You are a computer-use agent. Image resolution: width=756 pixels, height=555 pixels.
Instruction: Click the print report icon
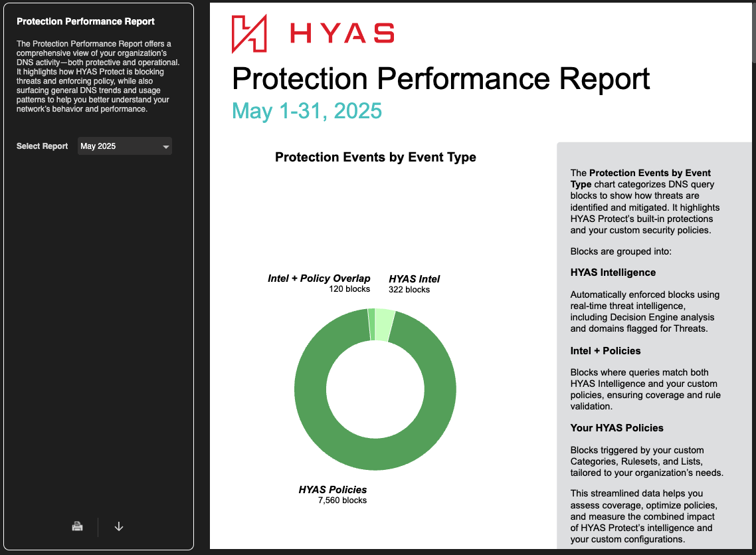click(x=78, y=526)
